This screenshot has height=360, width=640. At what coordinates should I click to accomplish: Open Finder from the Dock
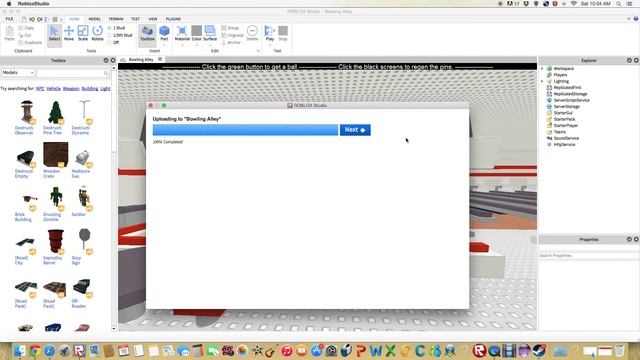(19, 351)
